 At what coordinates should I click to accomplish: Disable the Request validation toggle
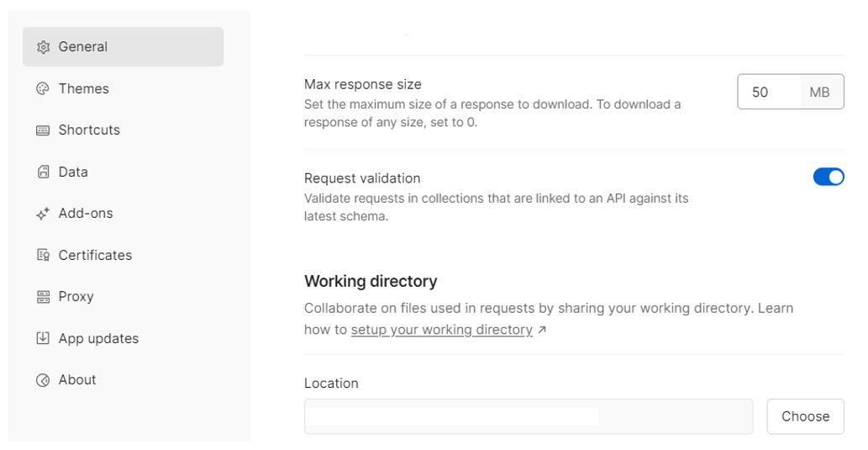click(x=829, y=177)
